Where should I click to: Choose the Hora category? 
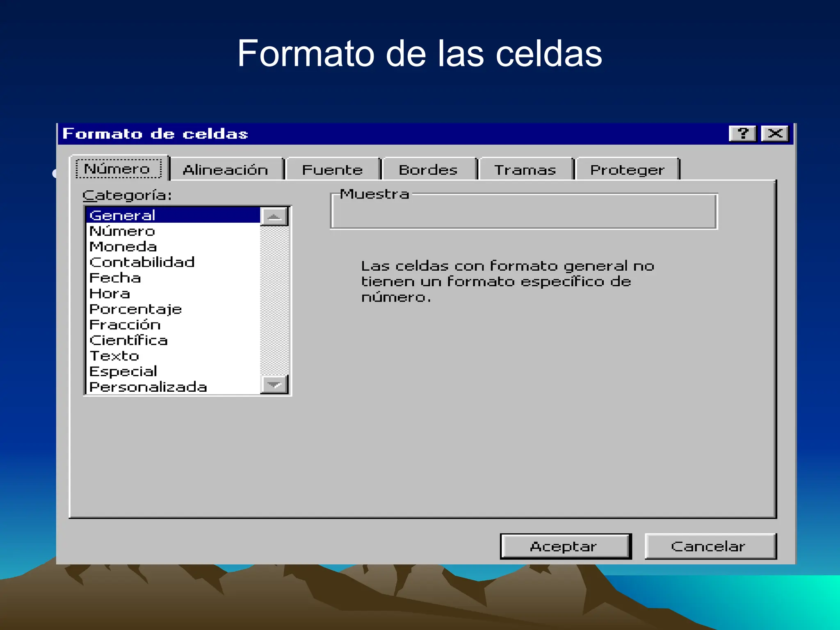[173, 293]
